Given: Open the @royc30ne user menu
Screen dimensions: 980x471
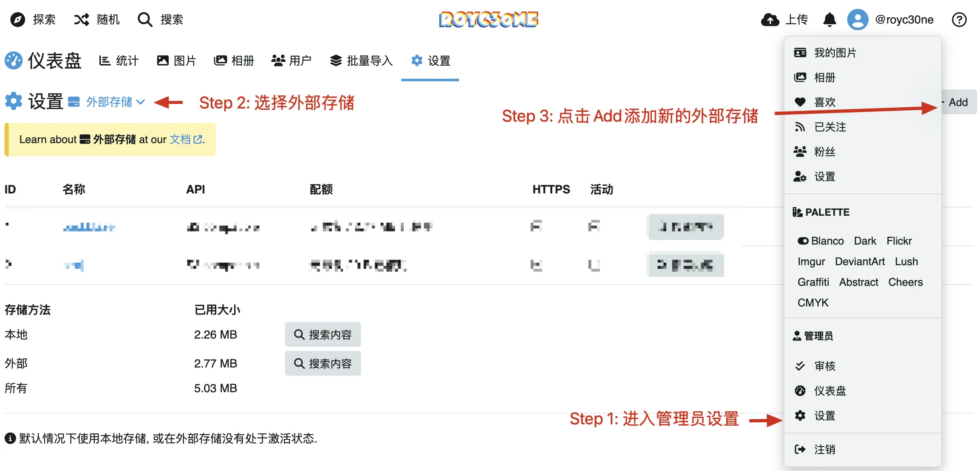Looking at the screenshot, I should point(904,19).
